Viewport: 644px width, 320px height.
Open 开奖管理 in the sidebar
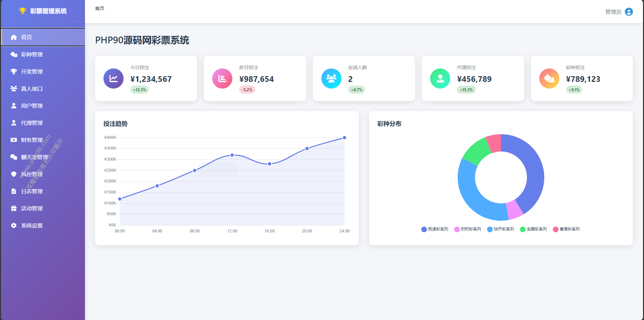point(32,71)
